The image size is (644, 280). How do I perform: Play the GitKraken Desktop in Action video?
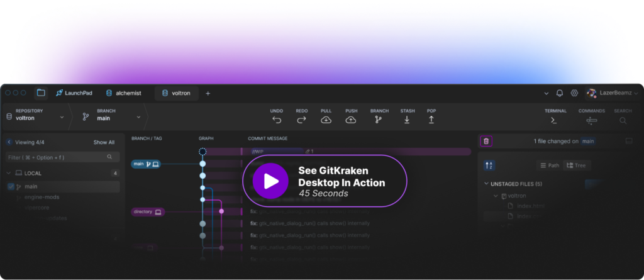[270, 181]
